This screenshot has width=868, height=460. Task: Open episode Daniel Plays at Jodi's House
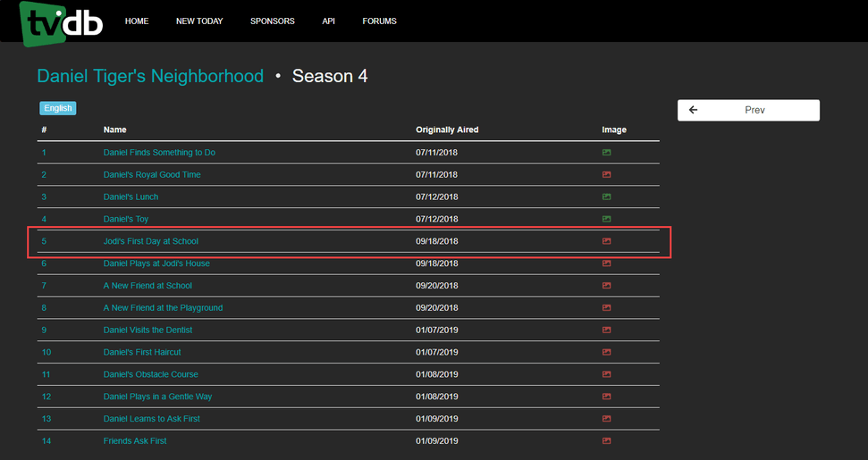156,263
